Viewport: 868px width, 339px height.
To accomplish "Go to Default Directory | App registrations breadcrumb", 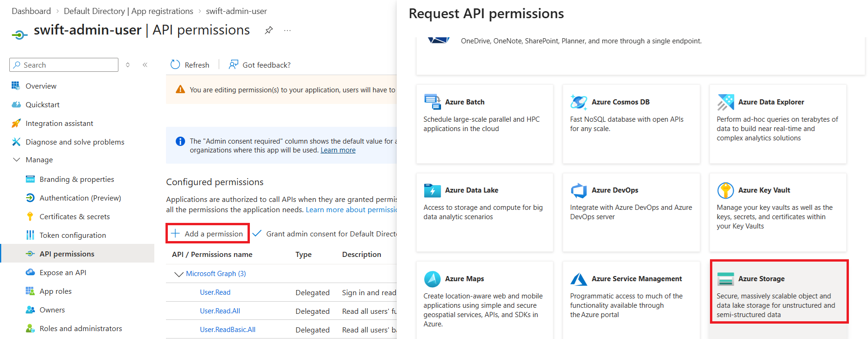I will click(129, 11).
